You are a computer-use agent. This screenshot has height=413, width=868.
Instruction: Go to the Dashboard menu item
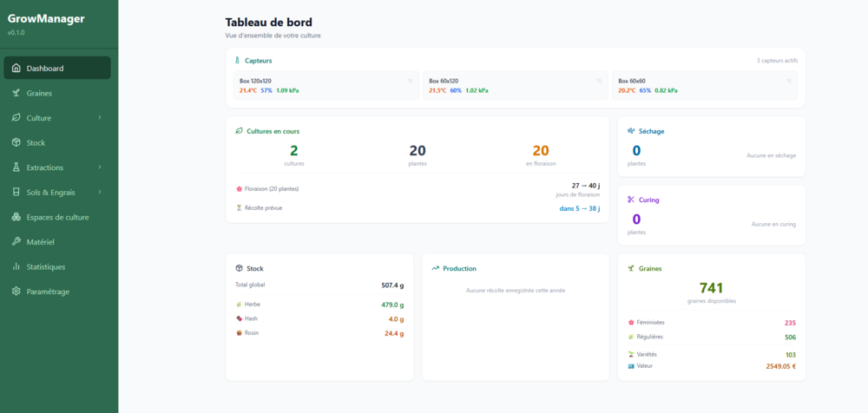(57, 68)
